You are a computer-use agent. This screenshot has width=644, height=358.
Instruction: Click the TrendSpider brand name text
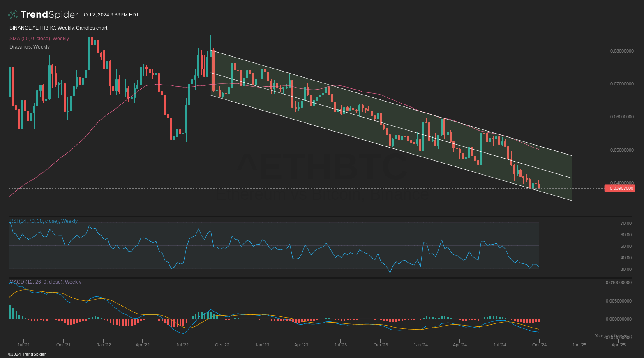click(x=49, y=15)
